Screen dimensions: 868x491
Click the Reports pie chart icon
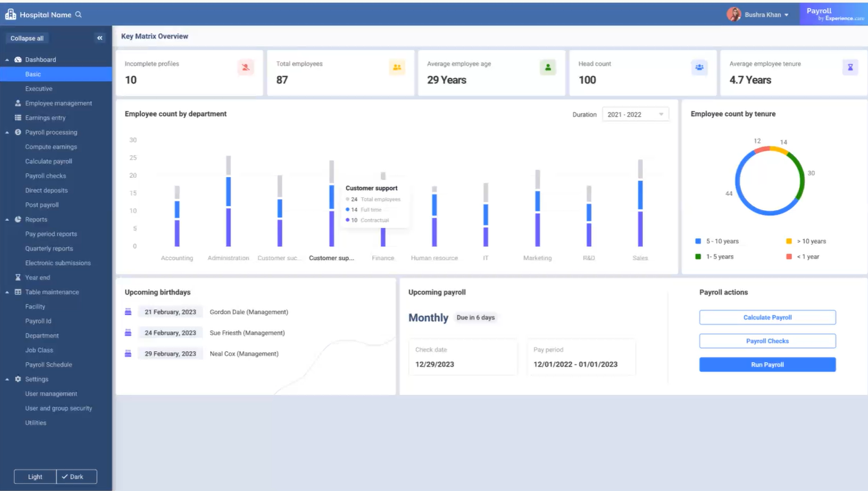[x=18, y=220]
